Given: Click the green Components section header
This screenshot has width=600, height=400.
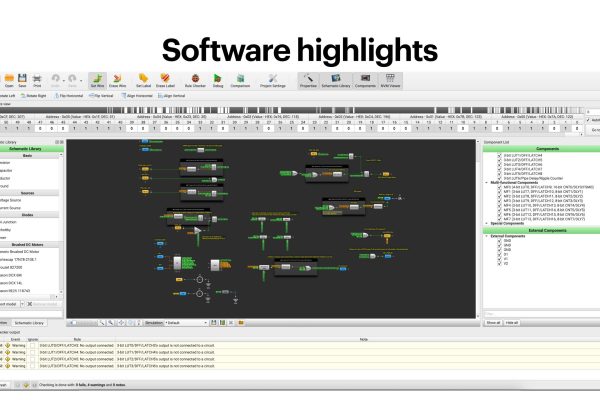Looking at the screenshot, I should click(x=541, y=149).
